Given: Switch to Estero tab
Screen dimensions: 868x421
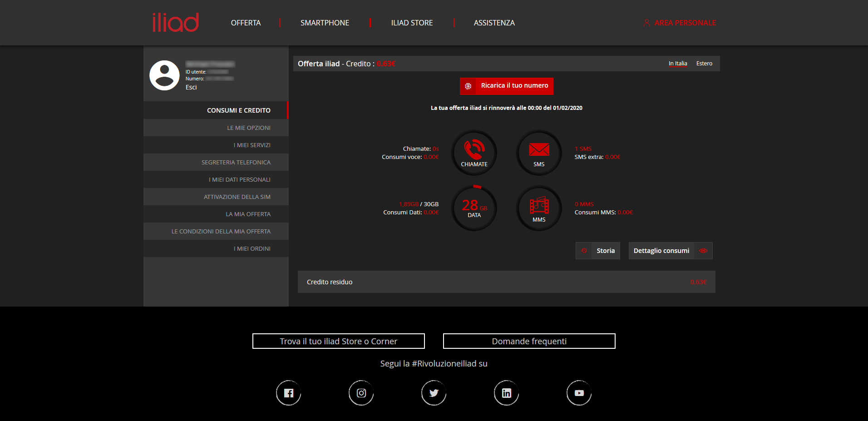Looking at the screenshot, I should click(704, 64).
